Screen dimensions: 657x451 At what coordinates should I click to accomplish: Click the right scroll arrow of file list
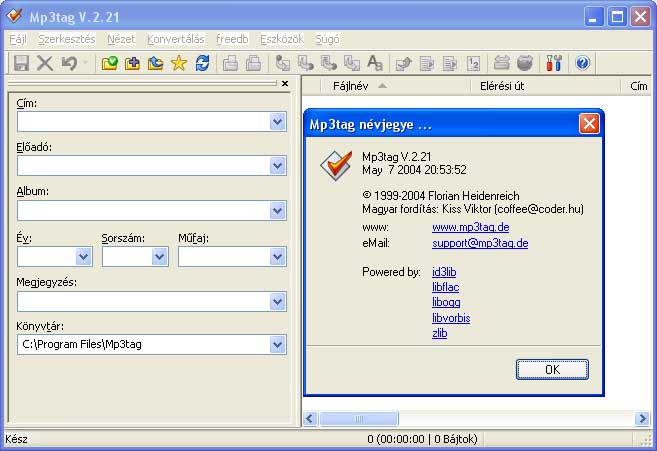[x=641, y=418]
